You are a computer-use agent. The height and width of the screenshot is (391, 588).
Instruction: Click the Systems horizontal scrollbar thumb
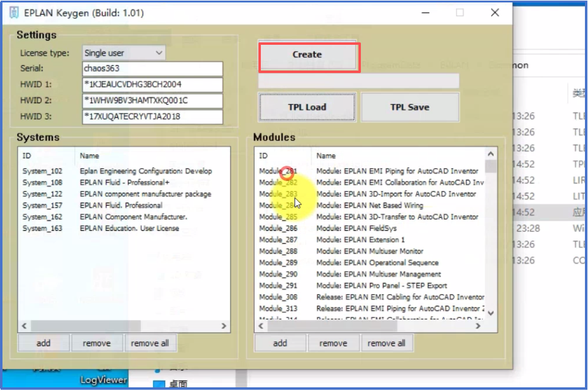86,326
